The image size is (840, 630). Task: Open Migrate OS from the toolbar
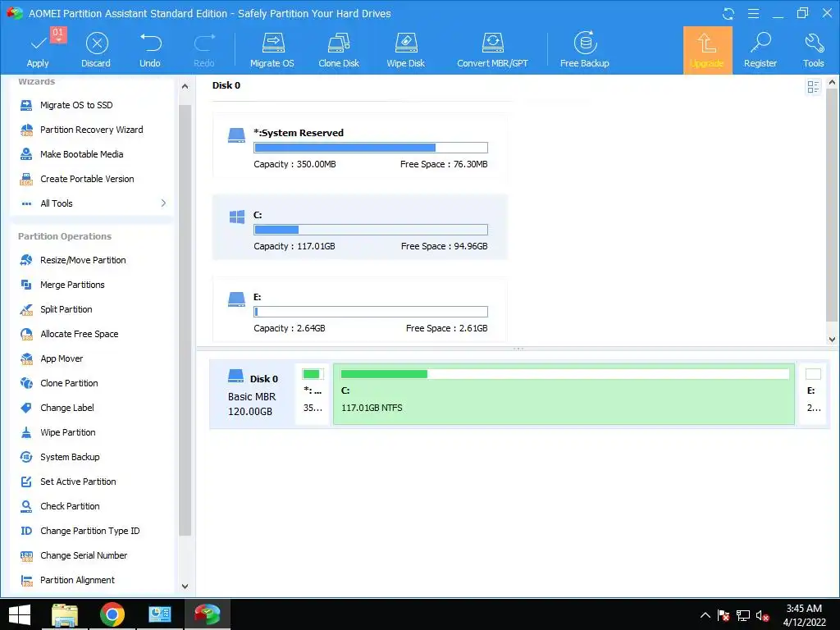tap(272, 49)
